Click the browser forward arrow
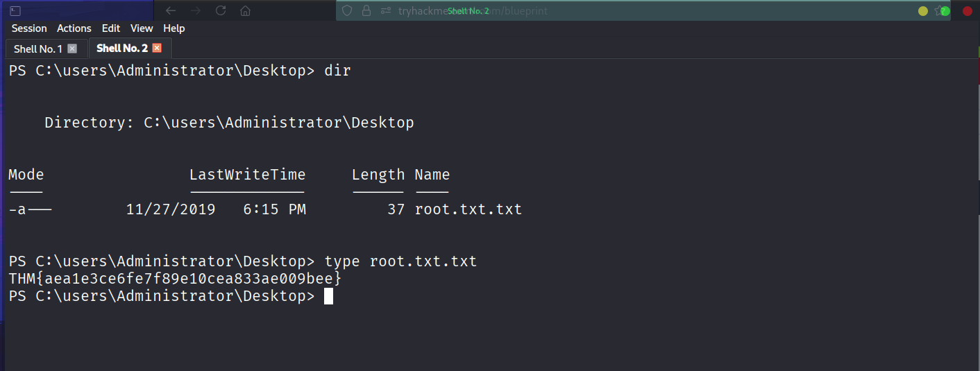Screen dimensions: 980x371 point(196,10)
